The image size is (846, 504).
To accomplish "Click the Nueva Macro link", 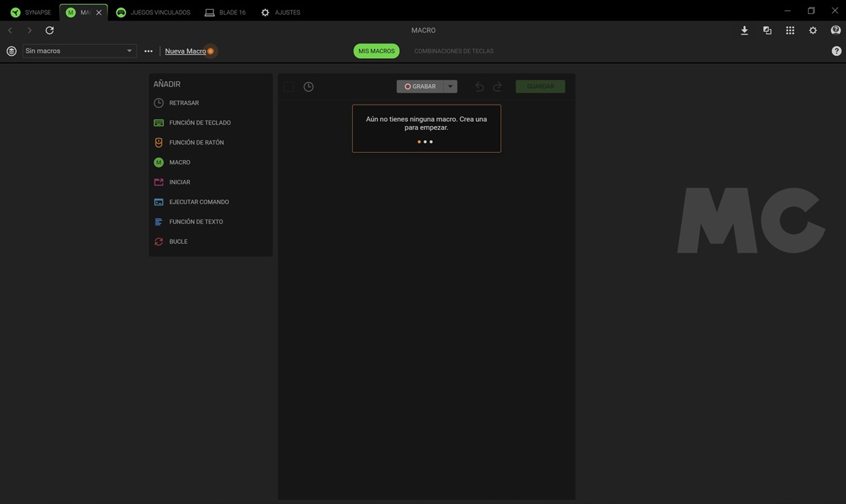I will (185, 51).
